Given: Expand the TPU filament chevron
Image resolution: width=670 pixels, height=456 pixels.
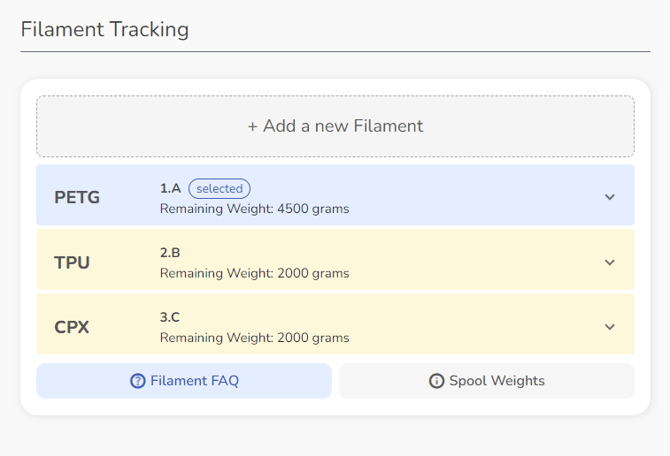Looking at the screenshot, I should pos(610,262).
